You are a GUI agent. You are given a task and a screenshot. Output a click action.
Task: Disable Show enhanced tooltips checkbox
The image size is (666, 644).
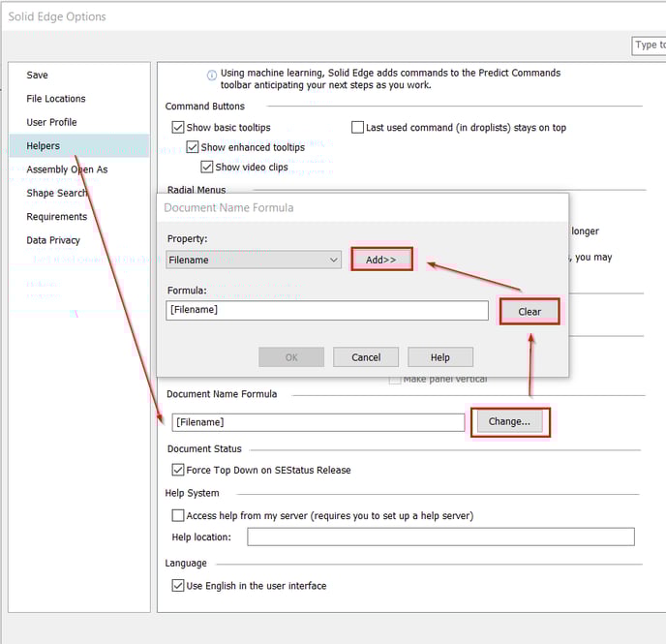[193, 147]
